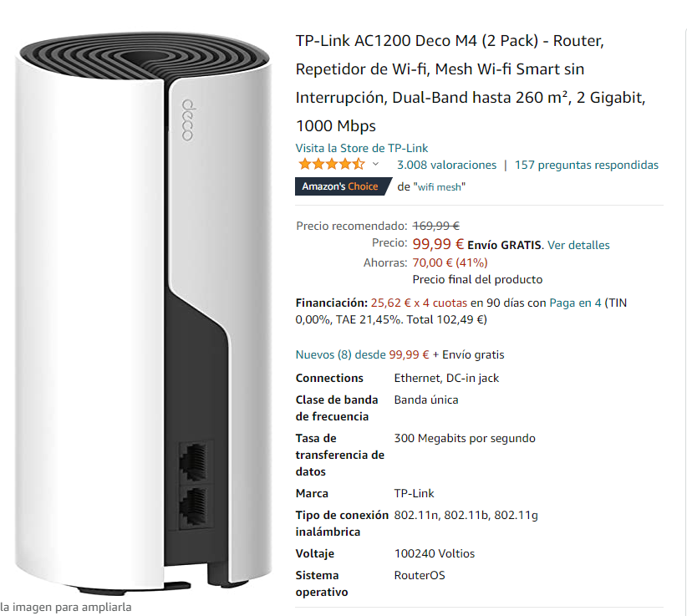Click the product title text
Screen dimensions: 687x616
pos(471,84)
